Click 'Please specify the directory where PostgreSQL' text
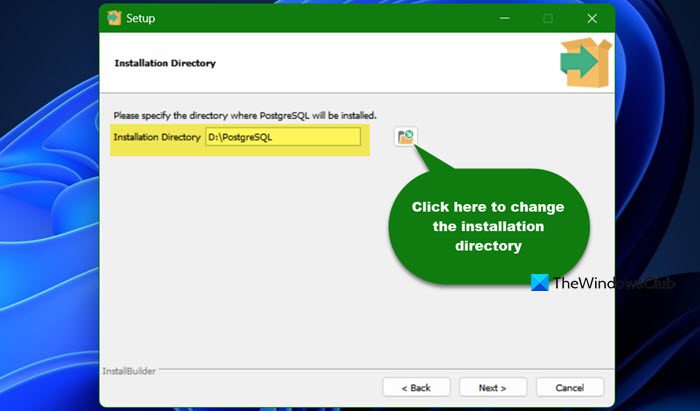The image size is (700, 411). (211, 116)
